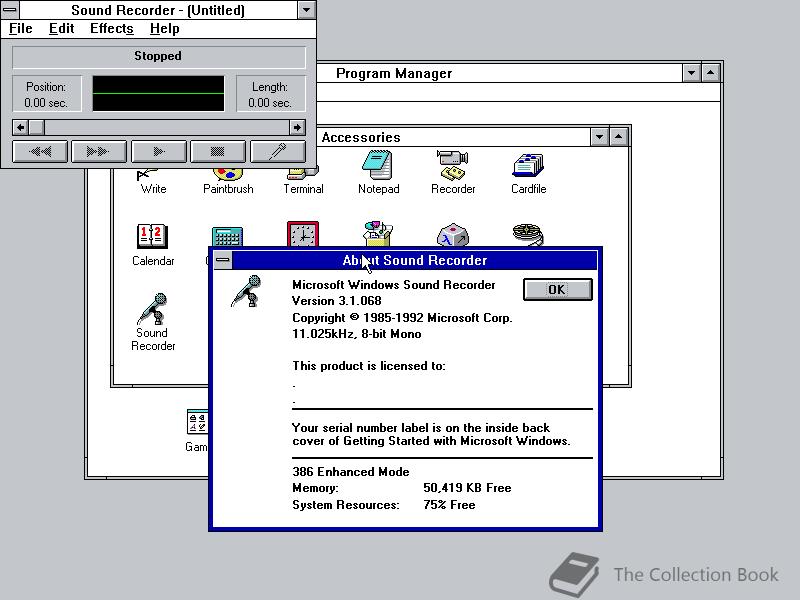Click the position scrollbar thumb
Viewport: 800px width, 600px height.
pos(36,127)
